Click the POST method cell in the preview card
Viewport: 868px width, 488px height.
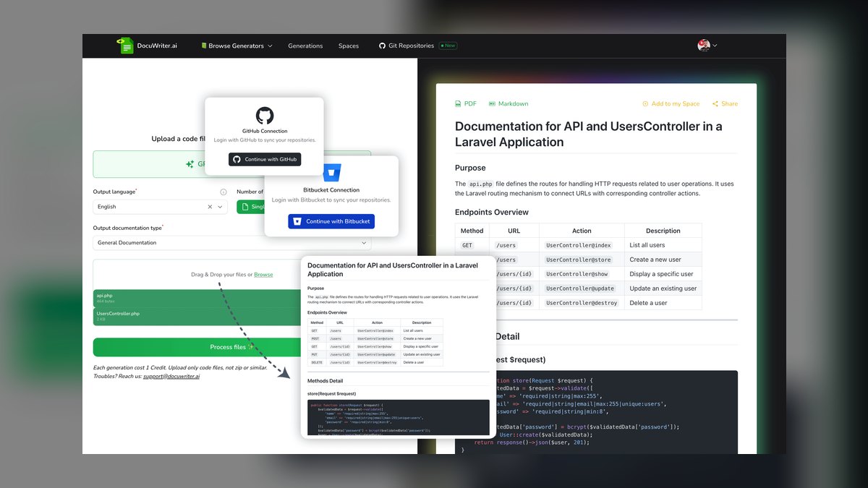tap(315, 338)
